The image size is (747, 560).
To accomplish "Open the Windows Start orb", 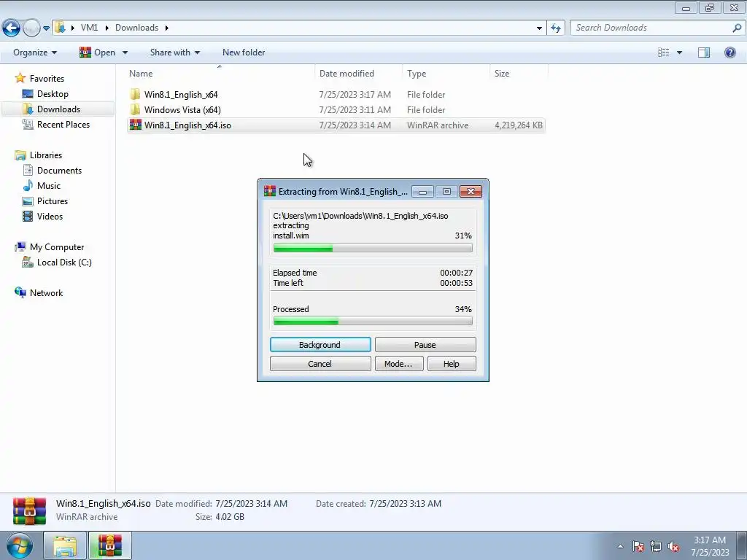I will (x=20, y=546).
